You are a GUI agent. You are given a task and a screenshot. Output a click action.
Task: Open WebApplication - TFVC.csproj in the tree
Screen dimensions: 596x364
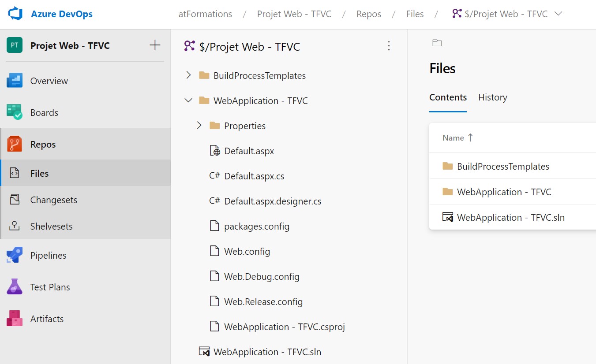tap(285, 327)
